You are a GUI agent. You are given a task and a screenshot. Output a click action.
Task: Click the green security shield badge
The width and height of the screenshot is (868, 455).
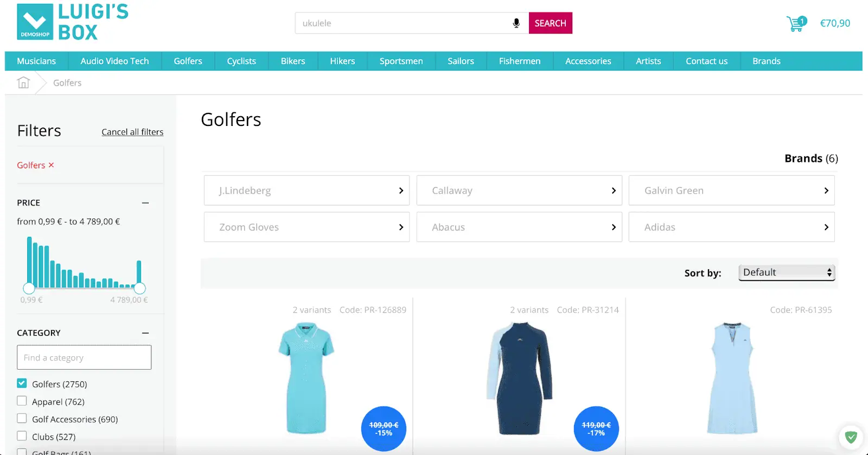851,437
